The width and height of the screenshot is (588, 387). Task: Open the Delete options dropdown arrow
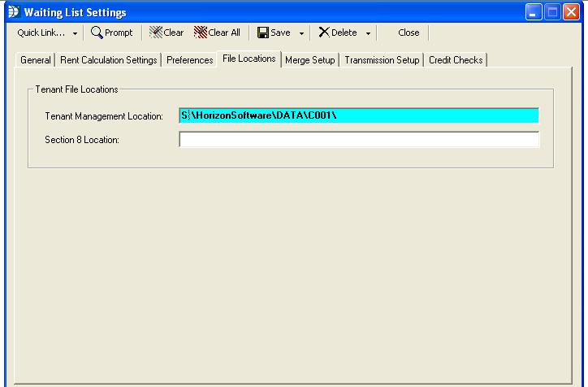pyautogui.click(x=368, y=33)
